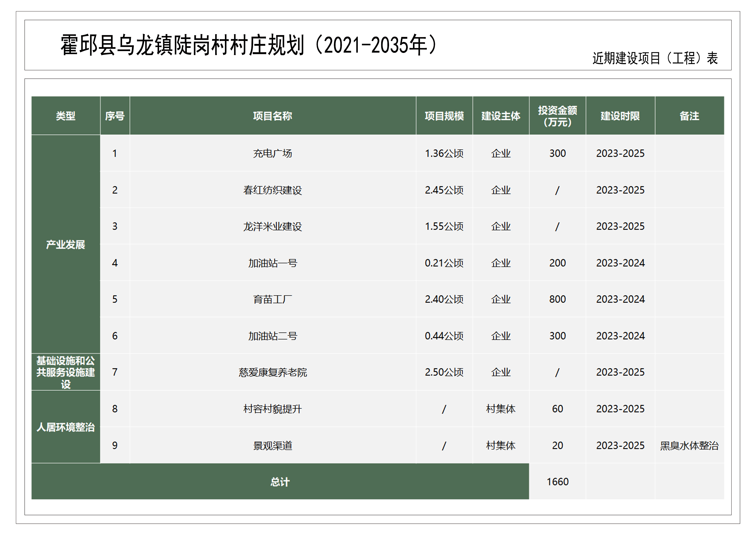The width and height of the screenshot is (756, 535).
Task: Select the 产业发展 category cell
Action: [66, 244]
